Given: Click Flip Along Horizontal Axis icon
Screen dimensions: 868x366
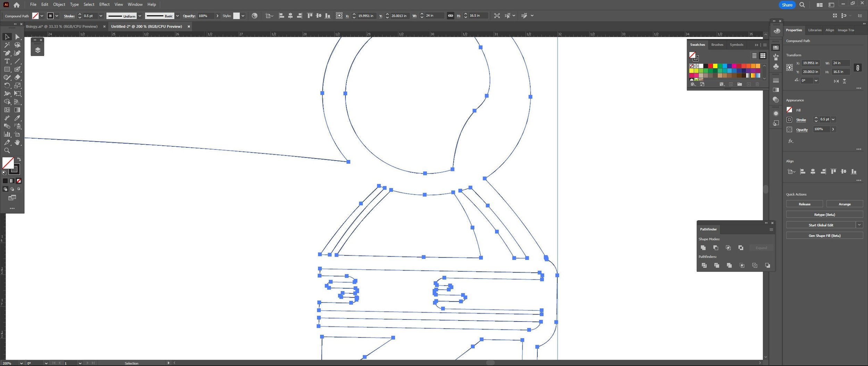Looking at the screenshot, I should click(x=836, y=81).
